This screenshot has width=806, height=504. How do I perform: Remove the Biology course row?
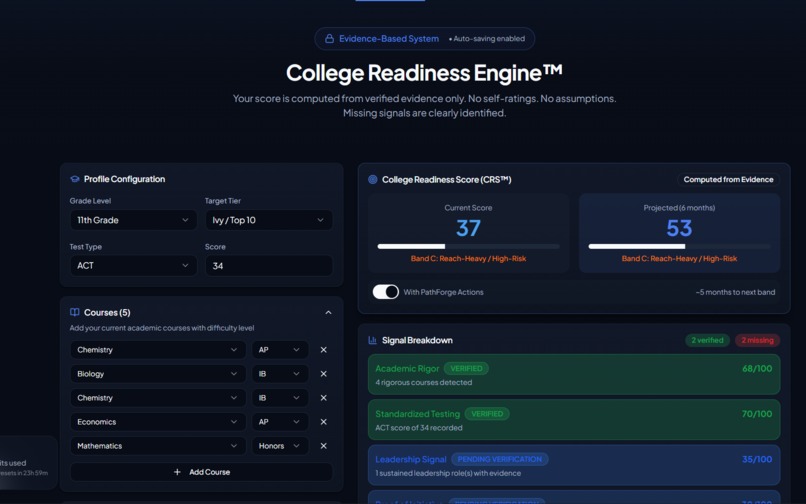[x=323, y=374]
